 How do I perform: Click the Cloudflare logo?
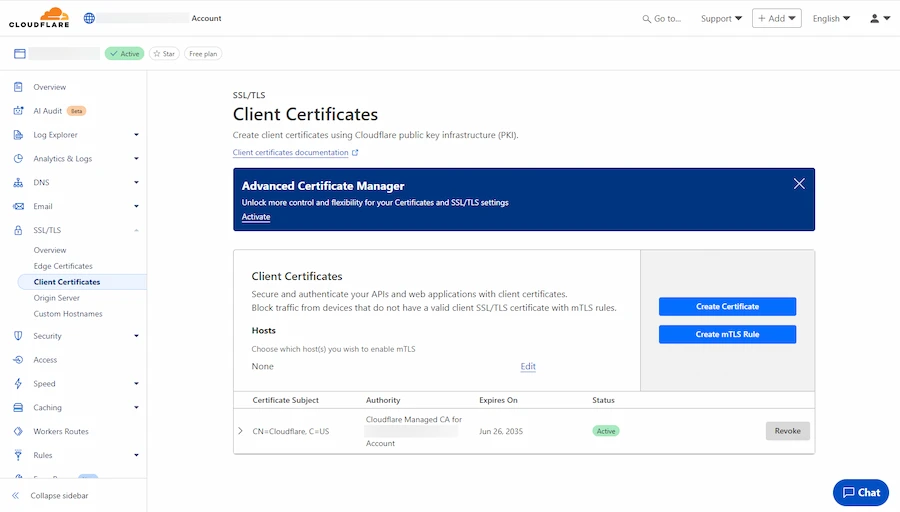pos(40,17)
